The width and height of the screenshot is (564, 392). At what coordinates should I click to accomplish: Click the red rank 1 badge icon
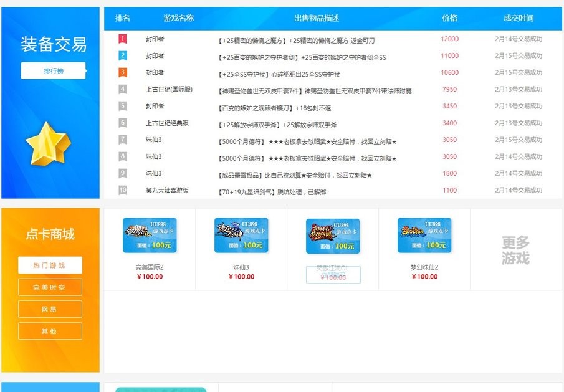pyautogui.click(x=122, y=39)
